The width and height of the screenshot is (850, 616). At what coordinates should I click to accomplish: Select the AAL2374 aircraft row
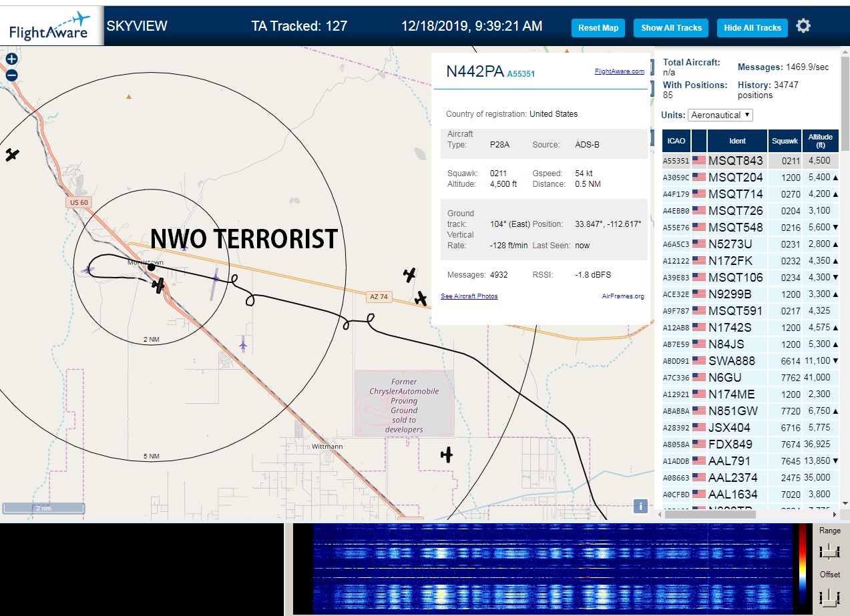point(751,478)
